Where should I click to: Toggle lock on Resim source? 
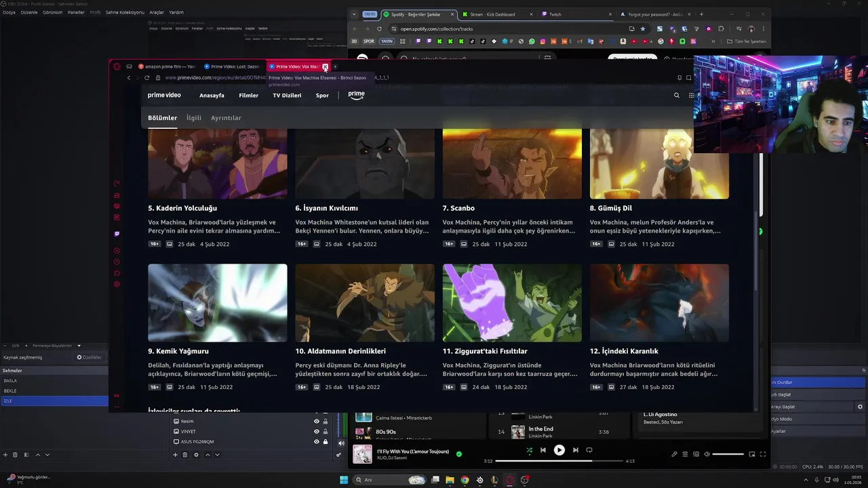click(325, 421)
